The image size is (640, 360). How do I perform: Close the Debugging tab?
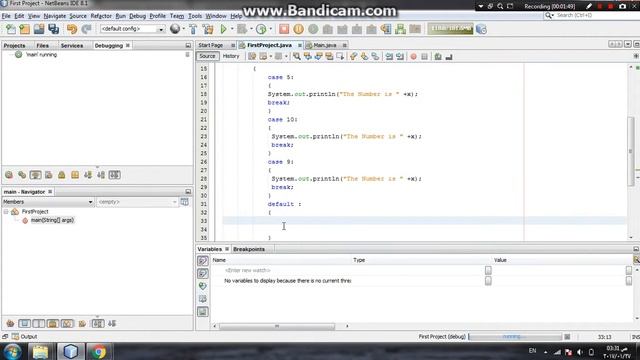coord(128,45)
